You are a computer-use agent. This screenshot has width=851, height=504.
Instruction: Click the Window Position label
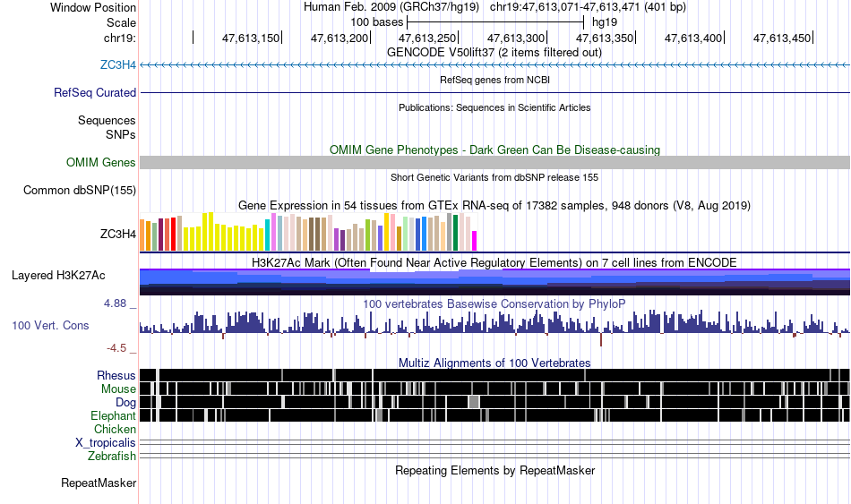[x=93, y=7]
